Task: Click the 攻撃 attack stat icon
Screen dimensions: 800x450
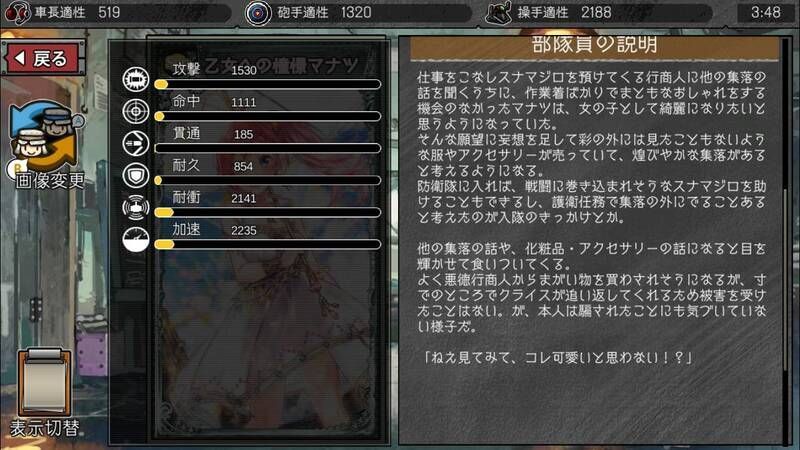Action: point(136,79)
